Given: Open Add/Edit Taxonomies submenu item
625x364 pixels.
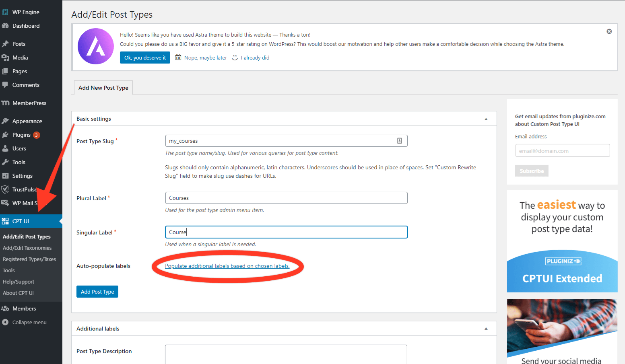Looking at the screenshot, I should 27,248.
